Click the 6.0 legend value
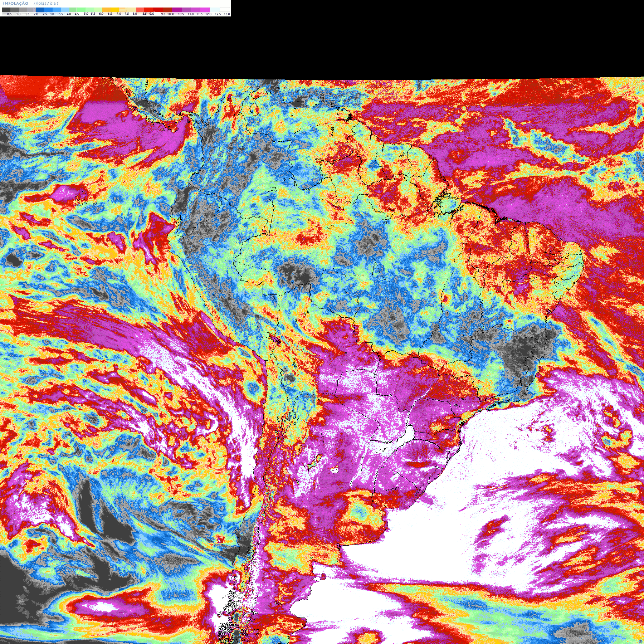 [x=101, y=14]
